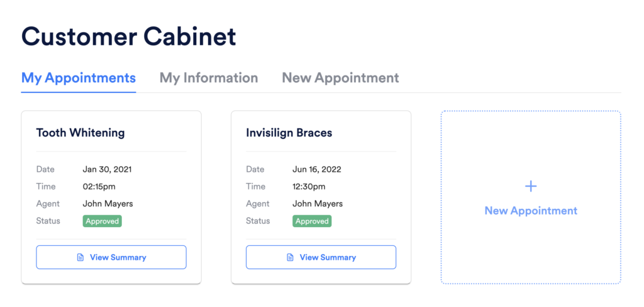Click agent John Mayers in Invisilign Braces card
Viewport: 644px width, 307px height.
tap(318, 204)
